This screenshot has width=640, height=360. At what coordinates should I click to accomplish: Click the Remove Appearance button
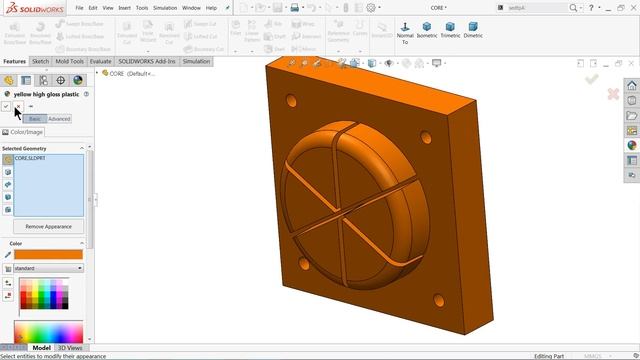tap(49, 227)
